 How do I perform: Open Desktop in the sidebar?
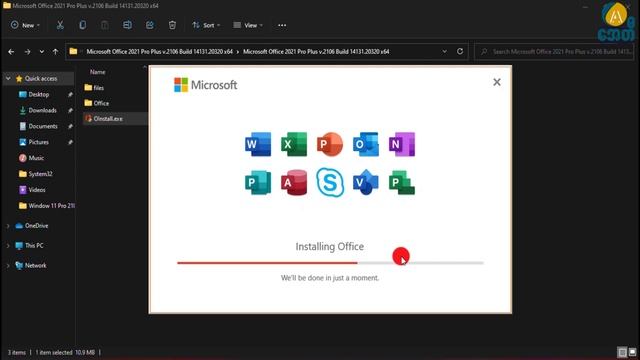point(39,94)
